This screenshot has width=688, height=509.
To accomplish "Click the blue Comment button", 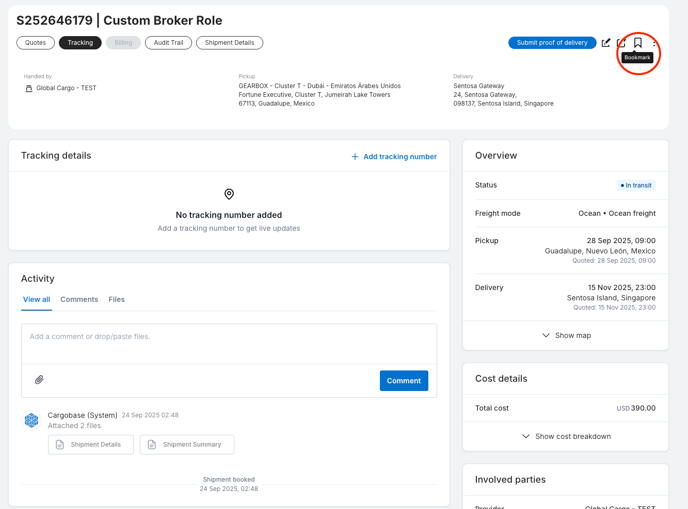I will click(404, 381).
